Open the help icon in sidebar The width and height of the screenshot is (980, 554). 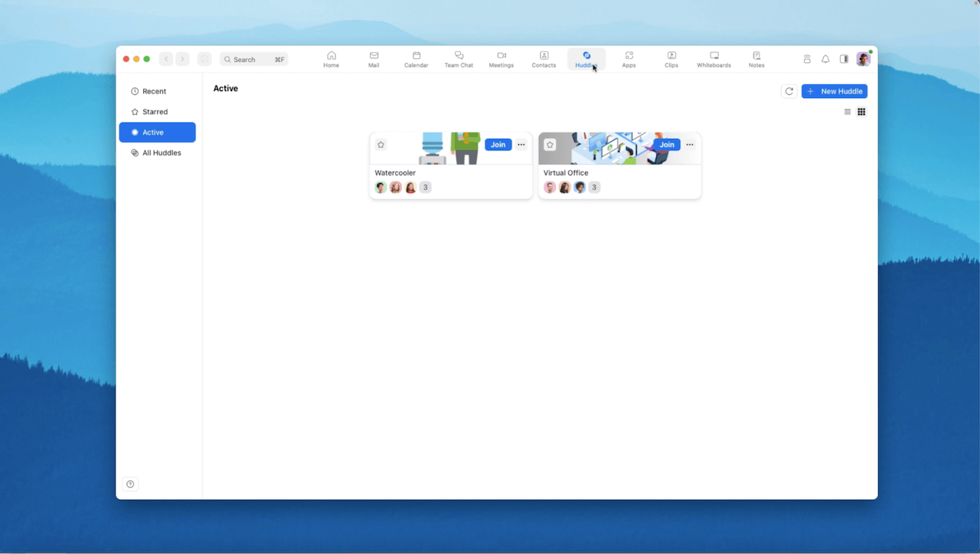[130, 484]
